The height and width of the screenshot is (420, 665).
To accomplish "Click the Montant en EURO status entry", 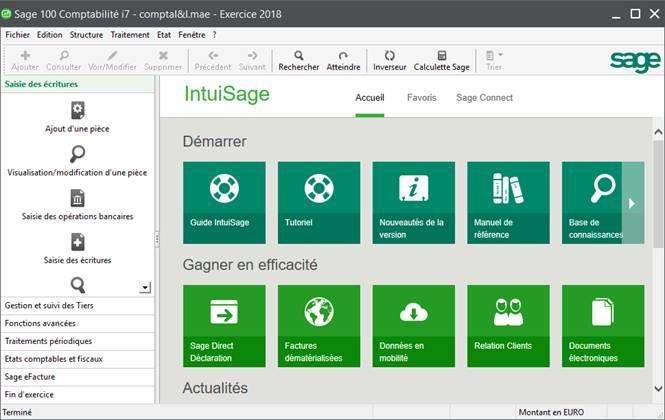I will (551, 412).
